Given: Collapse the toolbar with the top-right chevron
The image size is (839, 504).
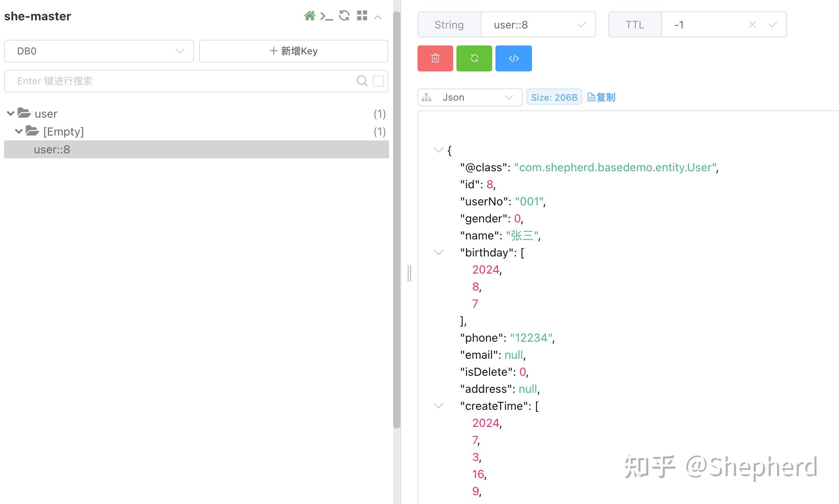Looking at the screenshot, I should (378, 17).
